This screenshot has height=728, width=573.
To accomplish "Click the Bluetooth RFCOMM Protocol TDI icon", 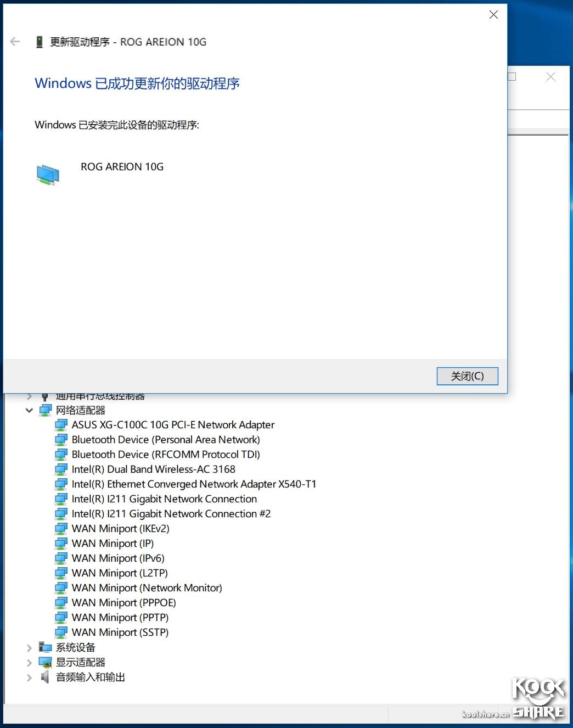I will tap(61, 455).
